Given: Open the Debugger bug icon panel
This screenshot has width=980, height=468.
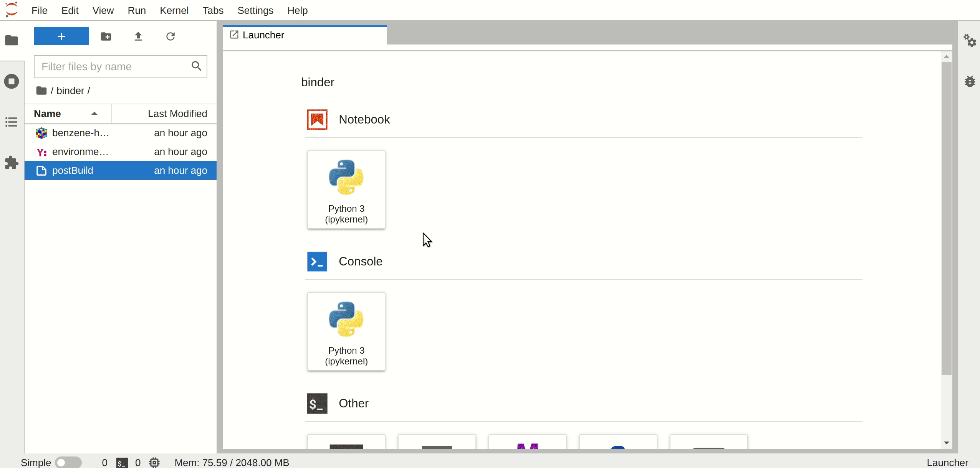Looking at the screenshot, I should point(969,81).
